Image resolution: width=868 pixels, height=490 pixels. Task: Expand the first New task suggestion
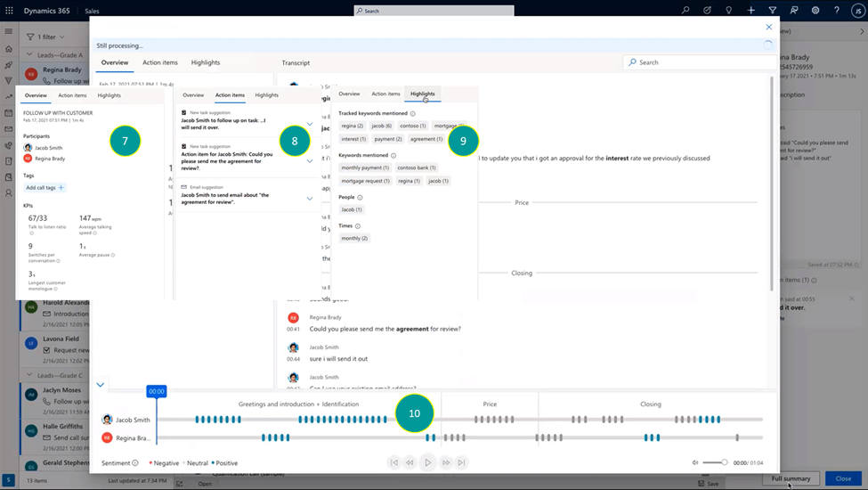tap(310, 125)
